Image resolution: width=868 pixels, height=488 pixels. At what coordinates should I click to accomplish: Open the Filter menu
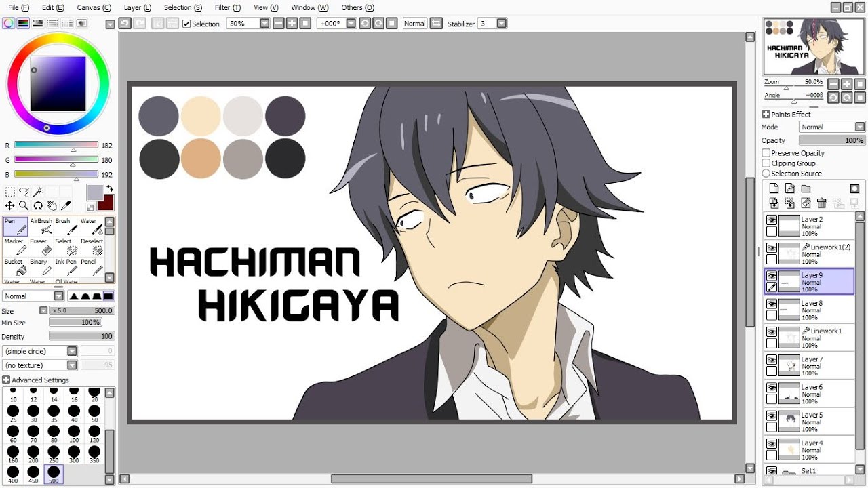227,7
